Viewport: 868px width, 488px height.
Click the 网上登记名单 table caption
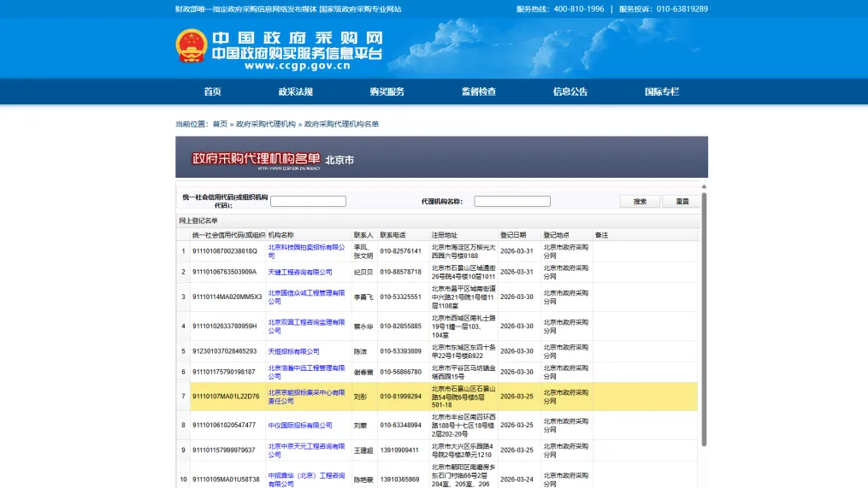[198, 220]
